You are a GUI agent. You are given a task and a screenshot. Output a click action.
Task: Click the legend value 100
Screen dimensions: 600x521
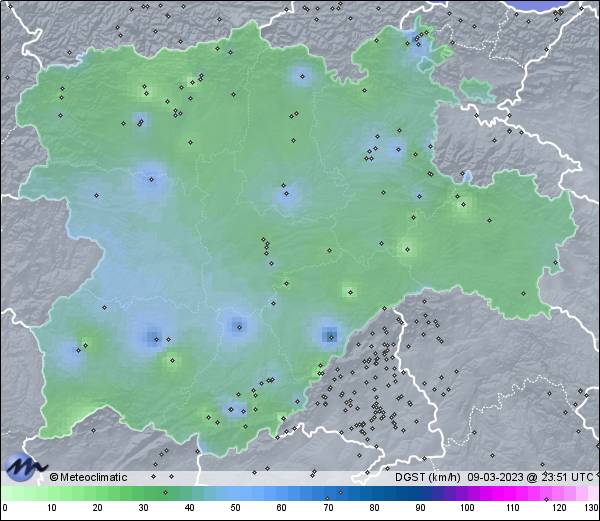(x=467, y=508)
